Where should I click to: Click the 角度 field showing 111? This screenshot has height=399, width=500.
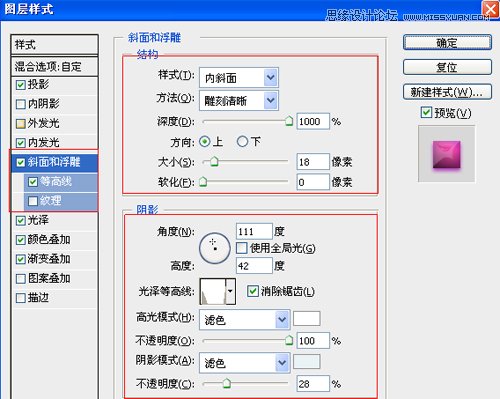254,231
